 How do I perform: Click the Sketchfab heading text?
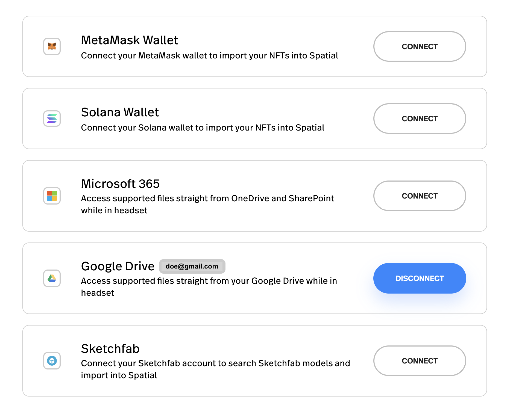(x=110, y=349)
